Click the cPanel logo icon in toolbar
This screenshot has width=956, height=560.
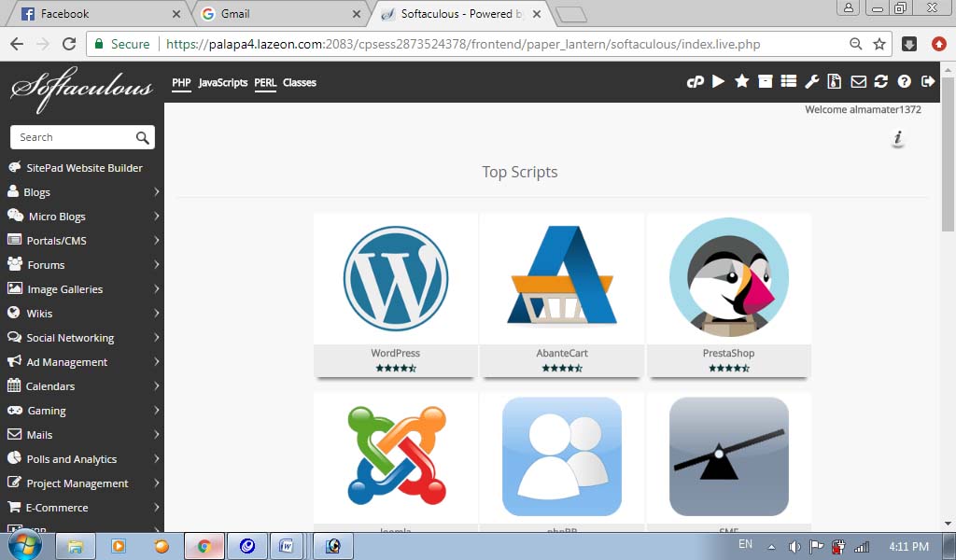tap(695, 82)
